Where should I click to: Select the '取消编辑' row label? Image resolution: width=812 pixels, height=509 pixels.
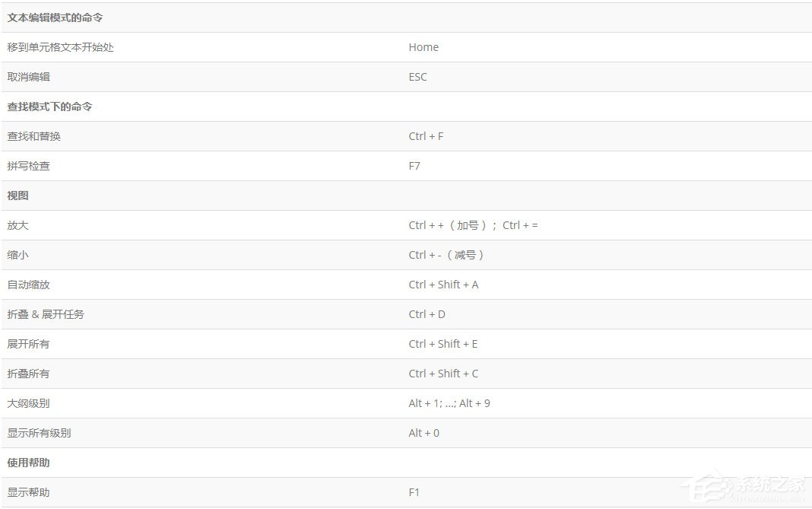[29, 77]
